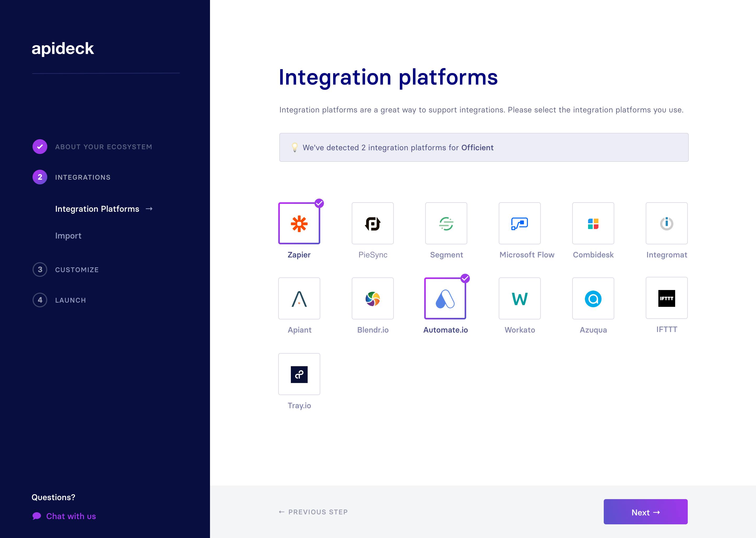Select the Workato platform tile

pos(520,298)
